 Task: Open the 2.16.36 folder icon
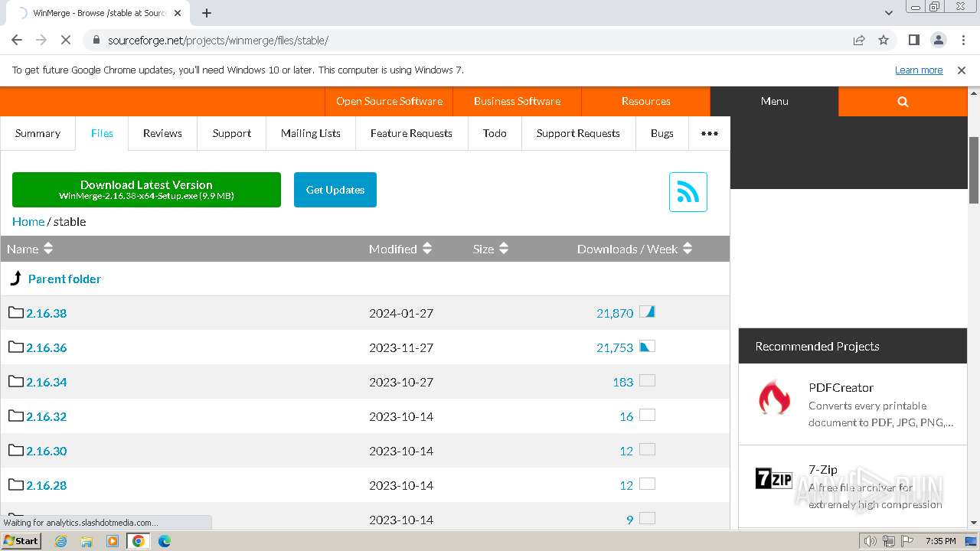coord(16,347)
